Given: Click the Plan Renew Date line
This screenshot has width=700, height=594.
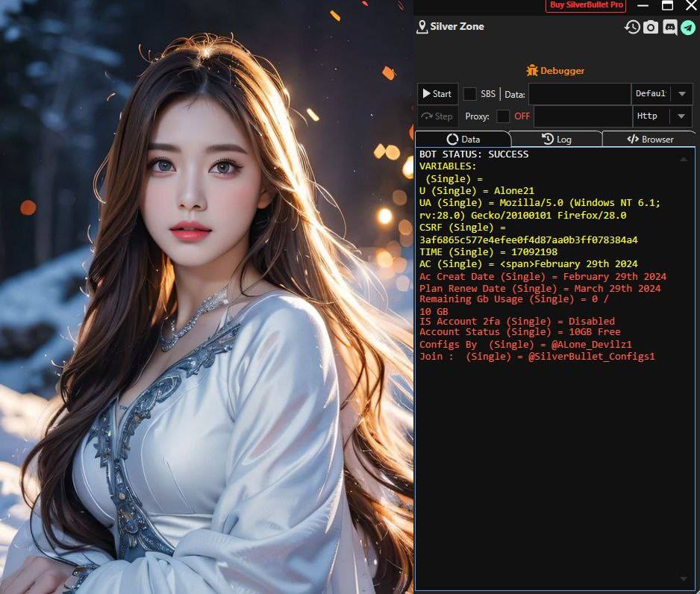Looking at the screenshot, I should point(540,288).
